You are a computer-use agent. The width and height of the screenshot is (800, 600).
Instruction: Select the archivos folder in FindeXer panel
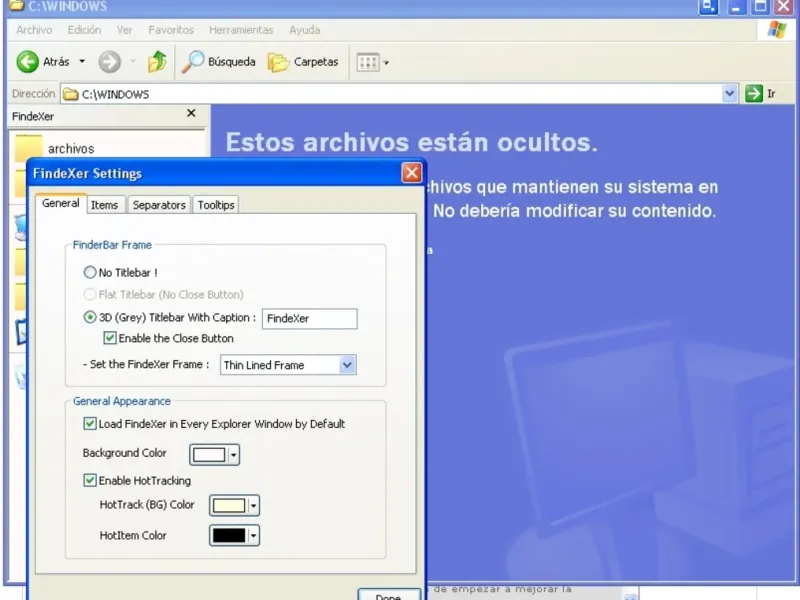tap(55, 148)
